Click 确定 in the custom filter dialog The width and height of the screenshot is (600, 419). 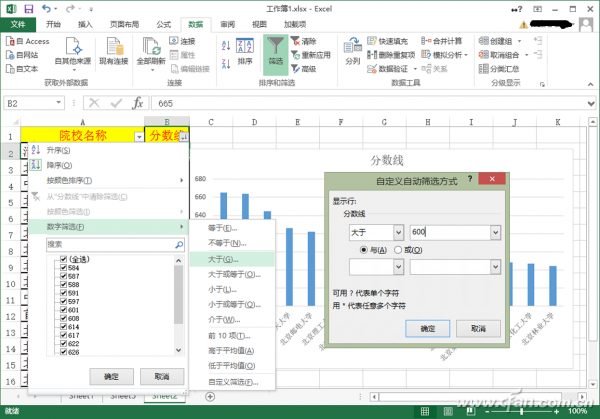coord(427,328)
